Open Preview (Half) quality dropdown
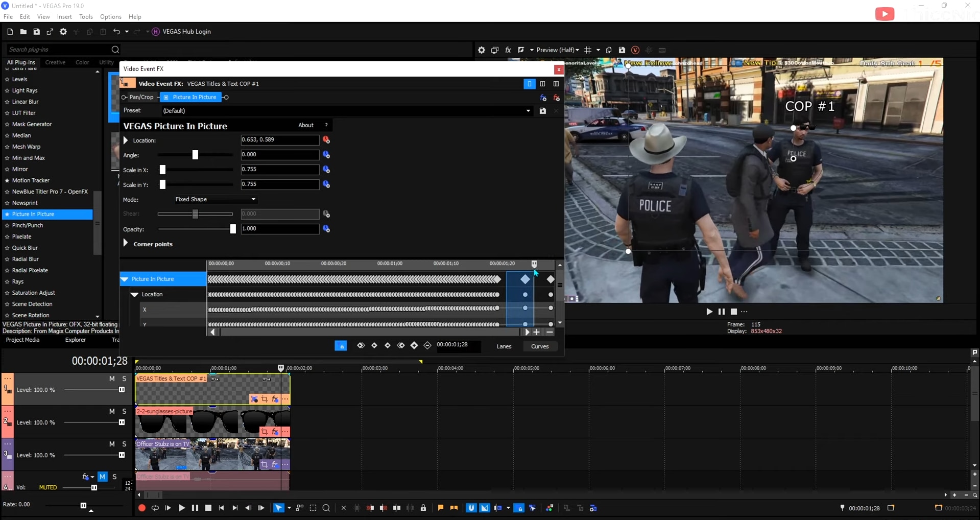980x520 pixels. click(558, 50)
